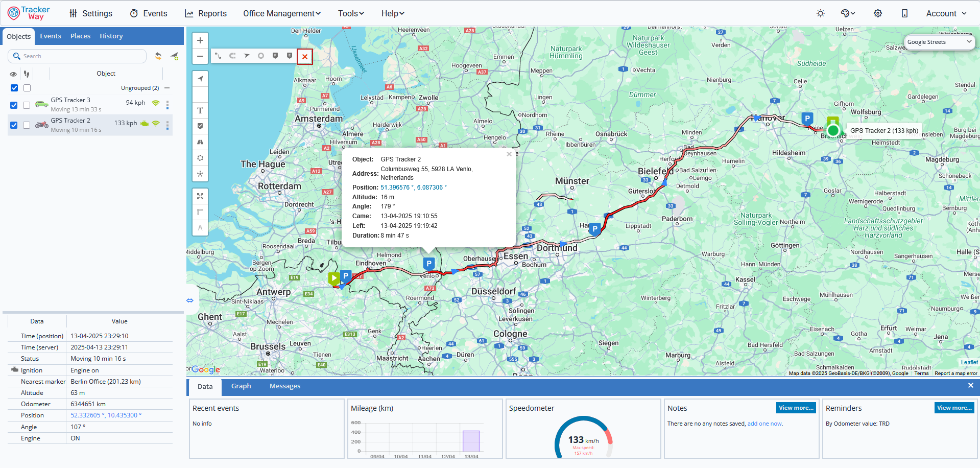Open the theme palette dropdown
This screenshot has height=468, width=980.
coord(848,13)
